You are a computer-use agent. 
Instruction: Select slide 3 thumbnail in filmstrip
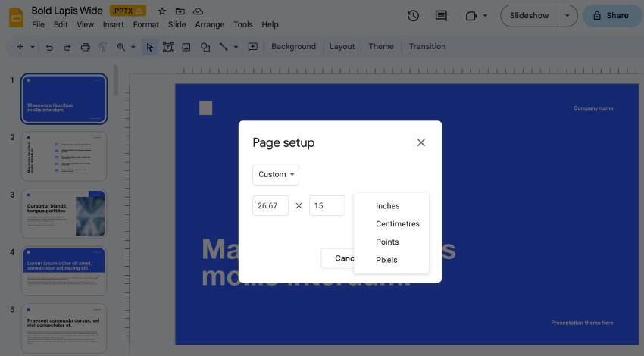click(65, 214)
